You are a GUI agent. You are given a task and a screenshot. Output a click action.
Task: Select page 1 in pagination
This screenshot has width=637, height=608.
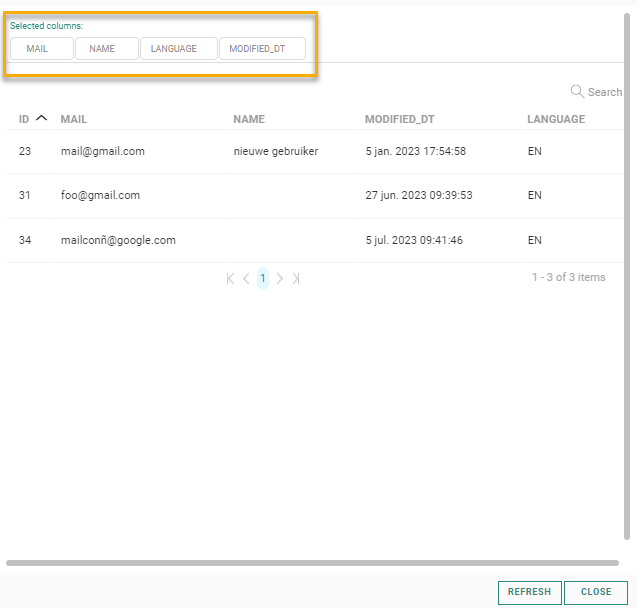[263, 278]
